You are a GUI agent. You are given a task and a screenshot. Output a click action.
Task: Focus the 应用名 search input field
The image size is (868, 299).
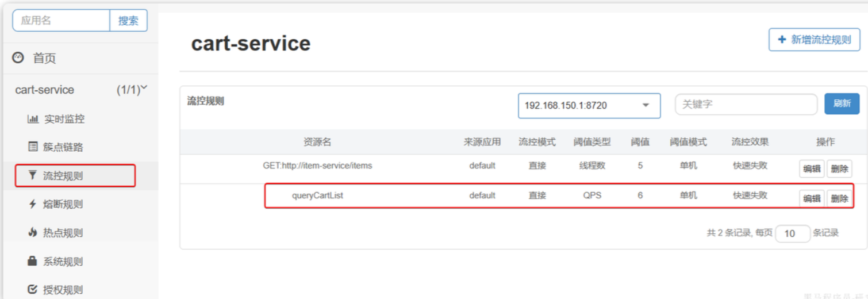(62, 21)
